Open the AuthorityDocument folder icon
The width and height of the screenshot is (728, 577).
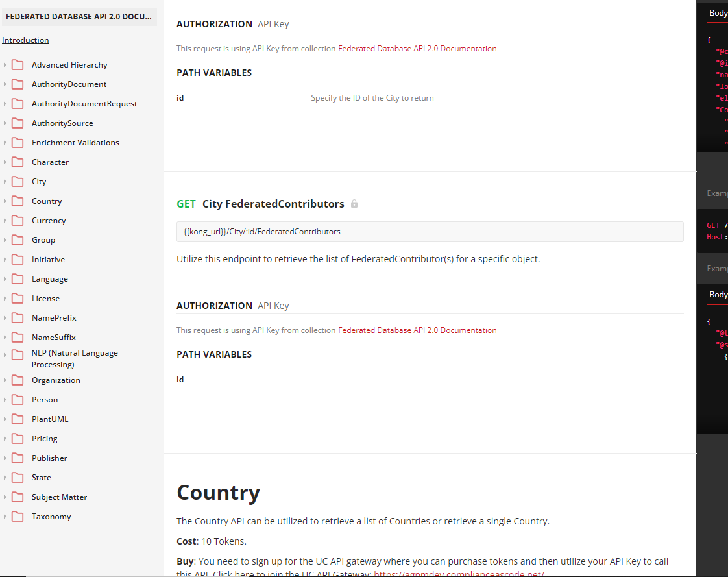pos(19,84)
